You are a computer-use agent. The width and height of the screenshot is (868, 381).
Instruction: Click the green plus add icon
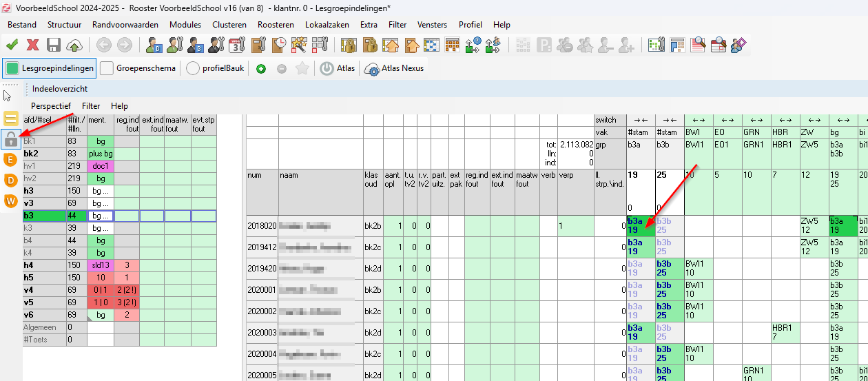click(x=261, y=69)
